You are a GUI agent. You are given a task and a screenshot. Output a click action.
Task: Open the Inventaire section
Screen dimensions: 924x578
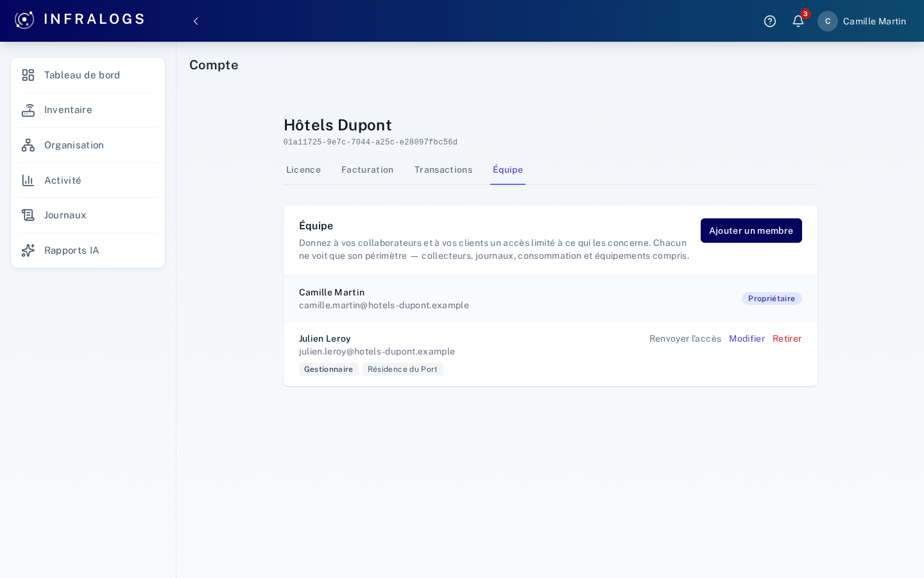[88, 110]
